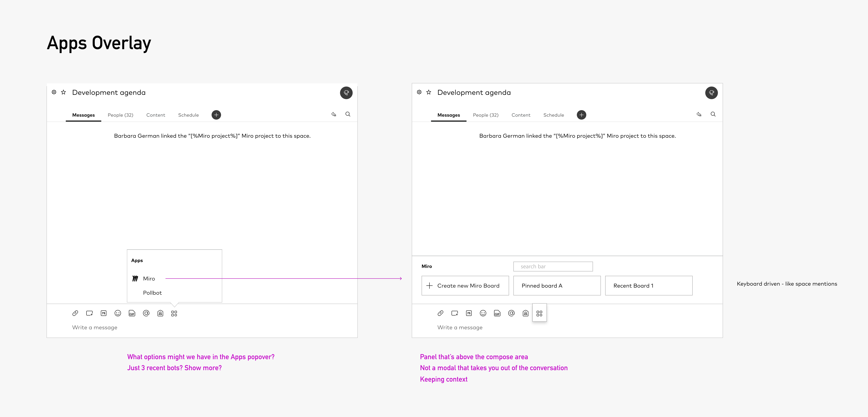
Task: Click the Miro panel search bar
Action: pos(553,266)
